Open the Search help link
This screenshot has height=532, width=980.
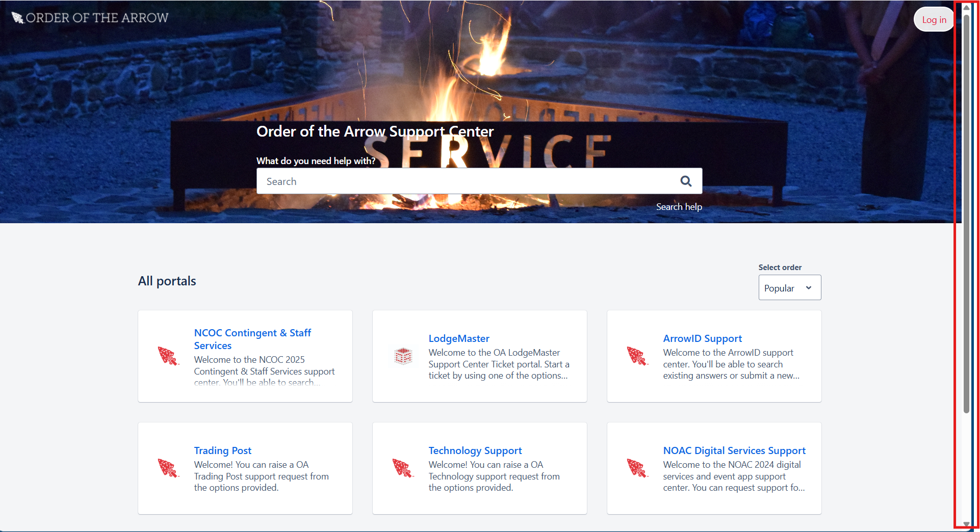(679, 207)
